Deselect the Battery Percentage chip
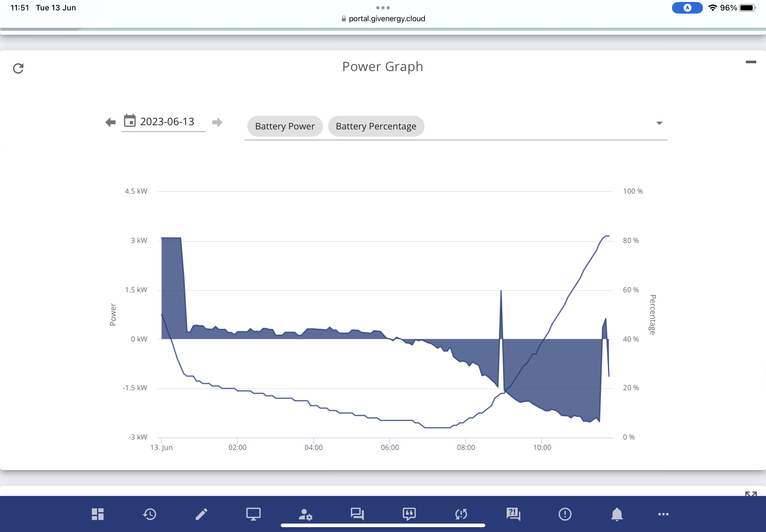 click(376, 126)
